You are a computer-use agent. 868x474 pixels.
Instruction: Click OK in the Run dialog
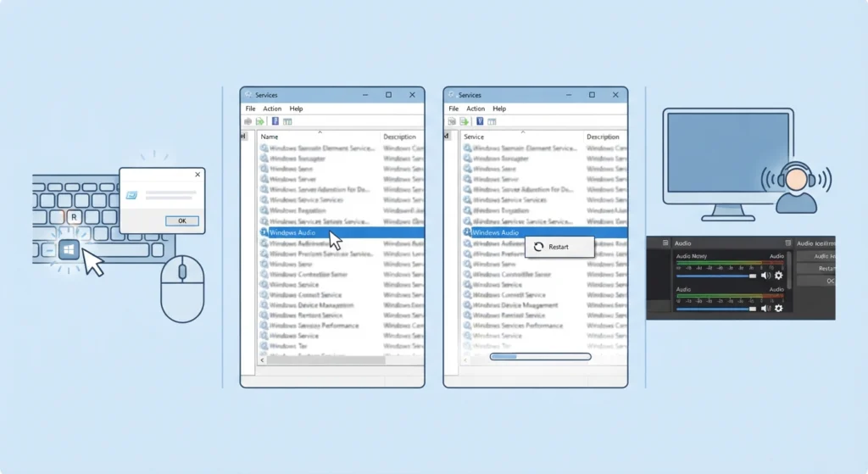coord(182,221)
